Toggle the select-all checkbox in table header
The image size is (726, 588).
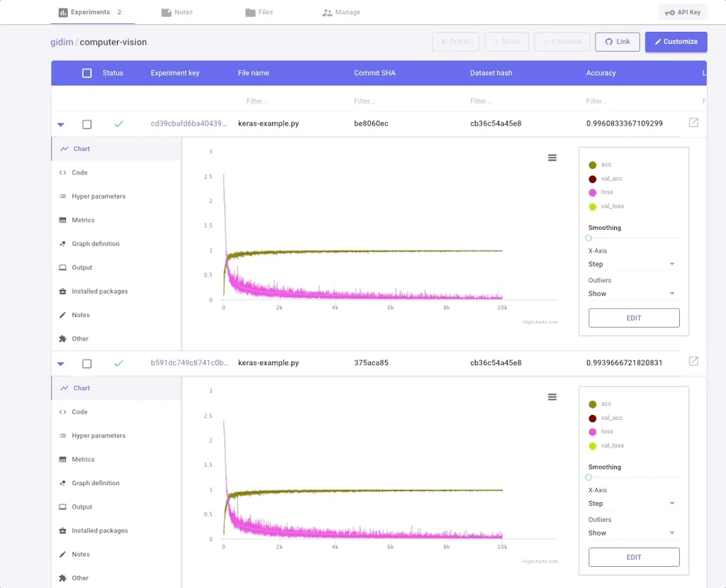pyautogui.click(x=87, y=73)
